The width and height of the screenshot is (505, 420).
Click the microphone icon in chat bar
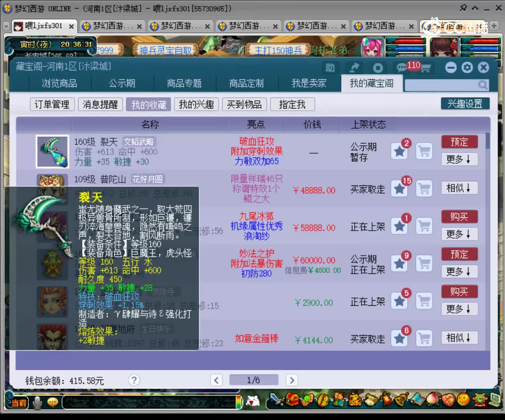(37, 402)
